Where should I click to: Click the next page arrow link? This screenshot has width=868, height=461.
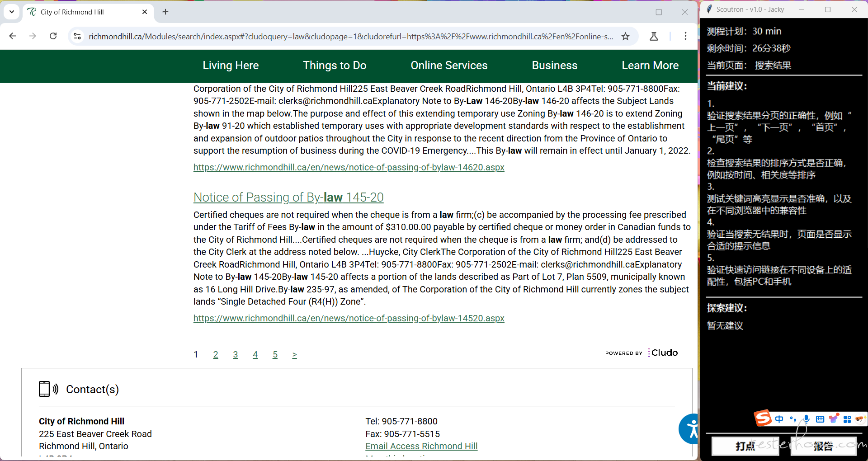click(295, 355)
